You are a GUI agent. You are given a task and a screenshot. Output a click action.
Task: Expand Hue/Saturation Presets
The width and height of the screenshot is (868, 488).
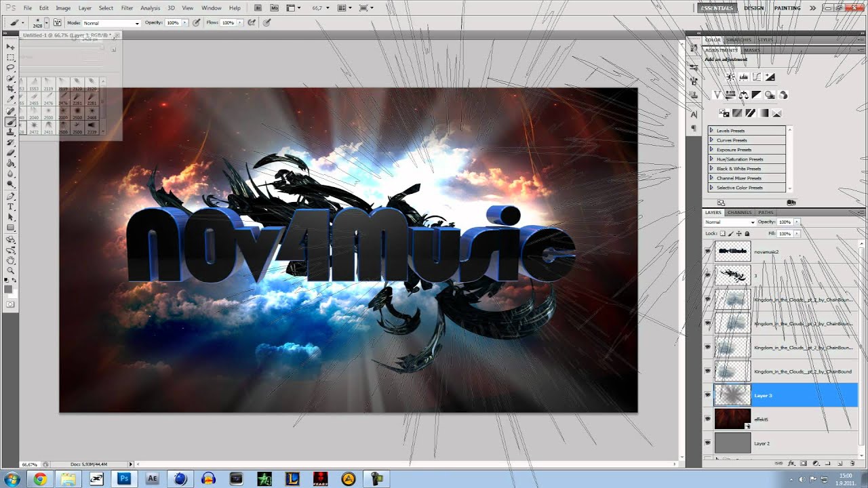point(711,159)
